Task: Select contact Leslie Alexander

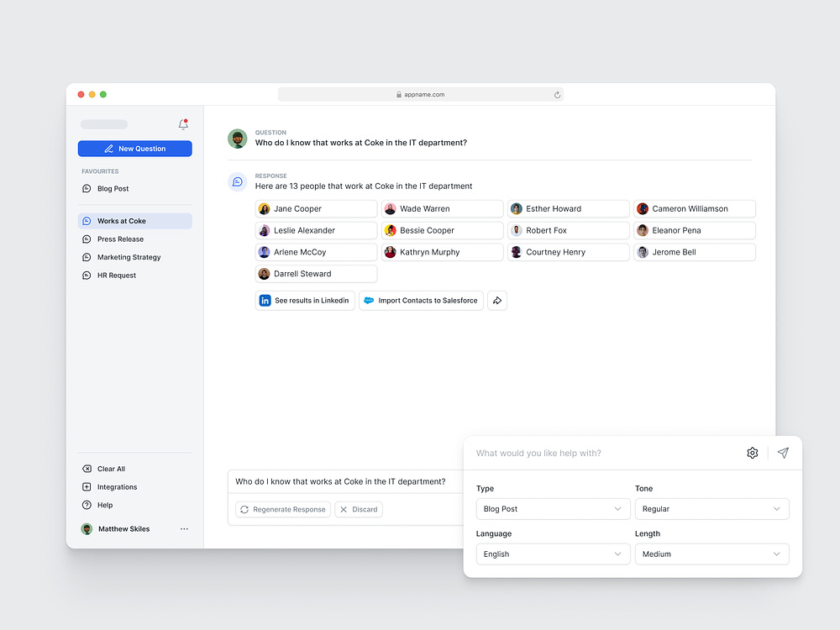Action: [316, 230]
